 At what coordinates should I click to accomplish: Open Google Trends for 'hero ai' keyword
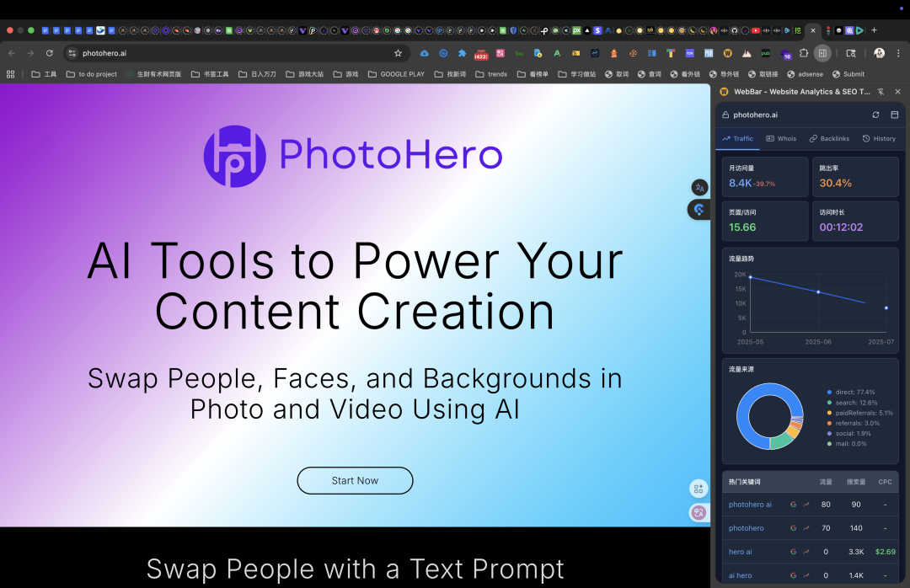tap(806, 552)
